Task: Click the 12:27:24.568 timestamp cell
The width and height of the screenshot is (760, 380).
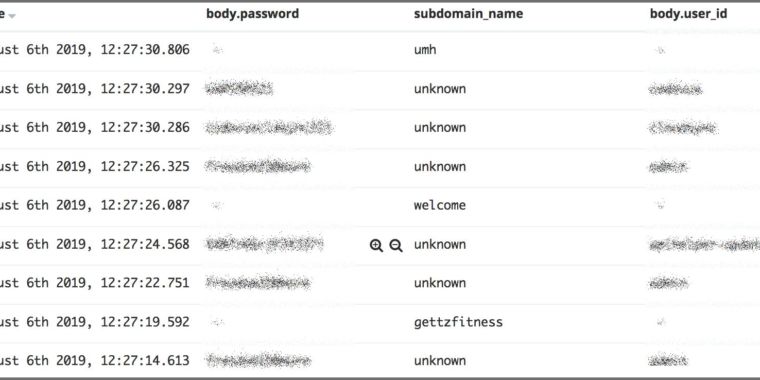Action: [x=95, y=244]
